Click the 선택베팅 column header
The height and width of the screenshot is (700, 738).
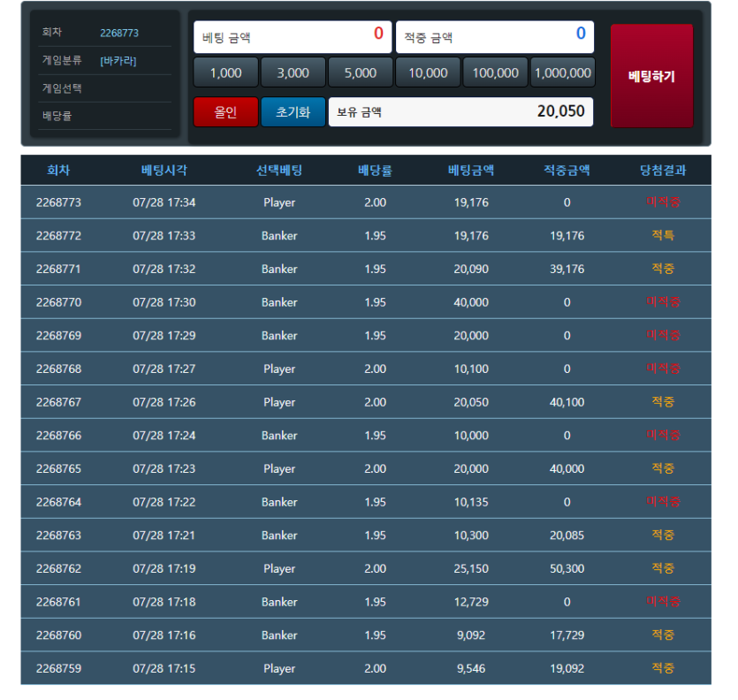279,170
